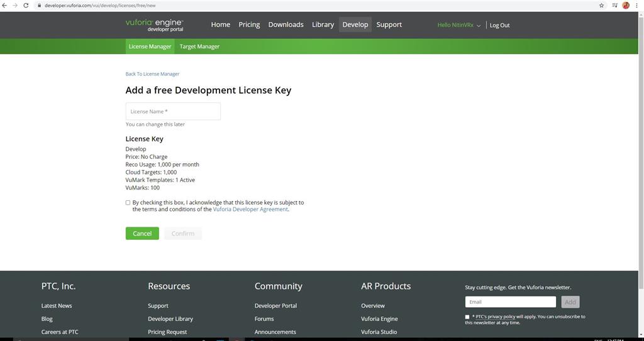The image size is (644, 341).
Task: Click the 'Reco Usage: 1,000 per month' text
Action: tap(162, 165)
